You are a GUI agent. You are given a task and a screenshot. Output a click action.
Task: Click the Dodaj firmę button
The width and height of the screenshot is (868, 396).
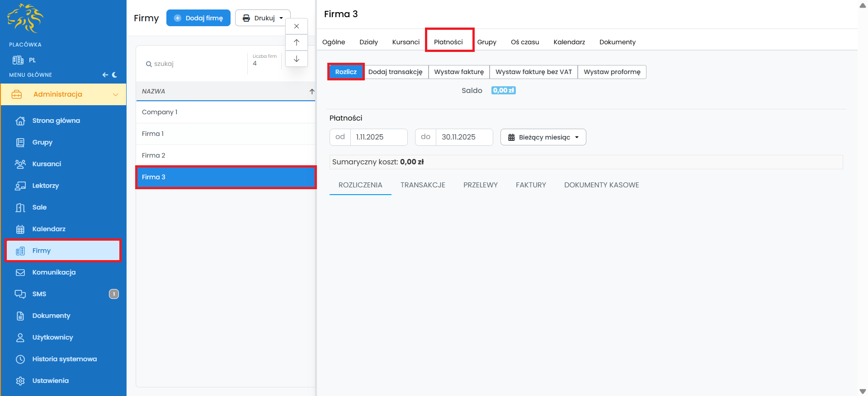(198, 18)
